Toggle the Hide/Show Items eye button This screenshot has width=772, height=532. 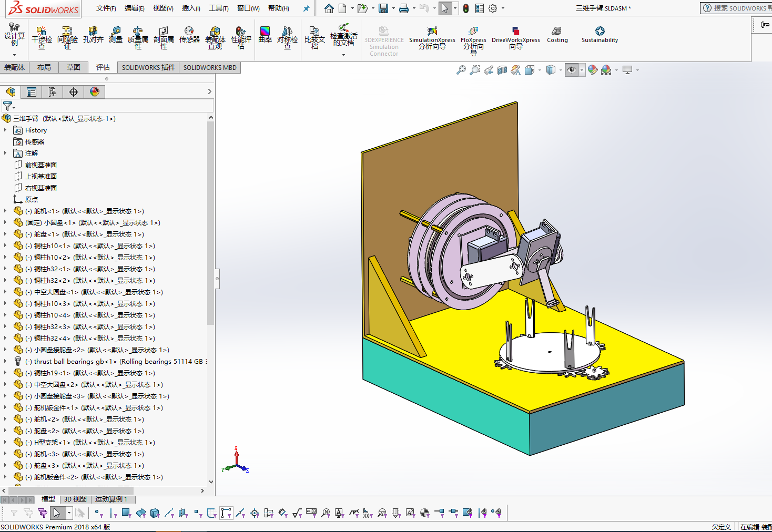[572, 70]
